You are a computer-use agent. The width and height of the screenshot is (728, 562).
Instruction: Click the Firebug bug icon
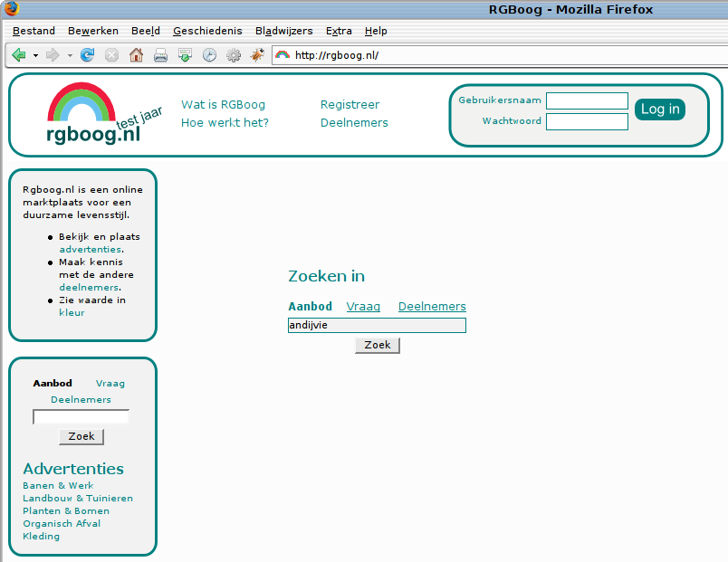point(257,55)
